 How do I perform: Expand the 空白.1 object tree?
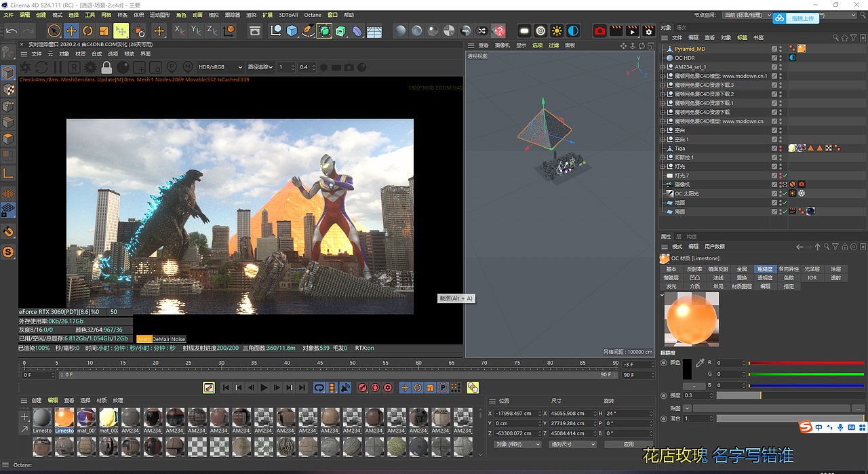[663, 139]
